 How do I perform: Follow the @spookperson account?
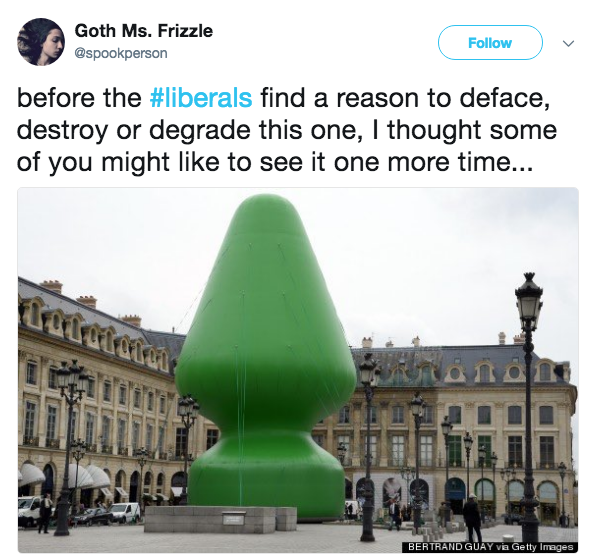click(490, 43)
